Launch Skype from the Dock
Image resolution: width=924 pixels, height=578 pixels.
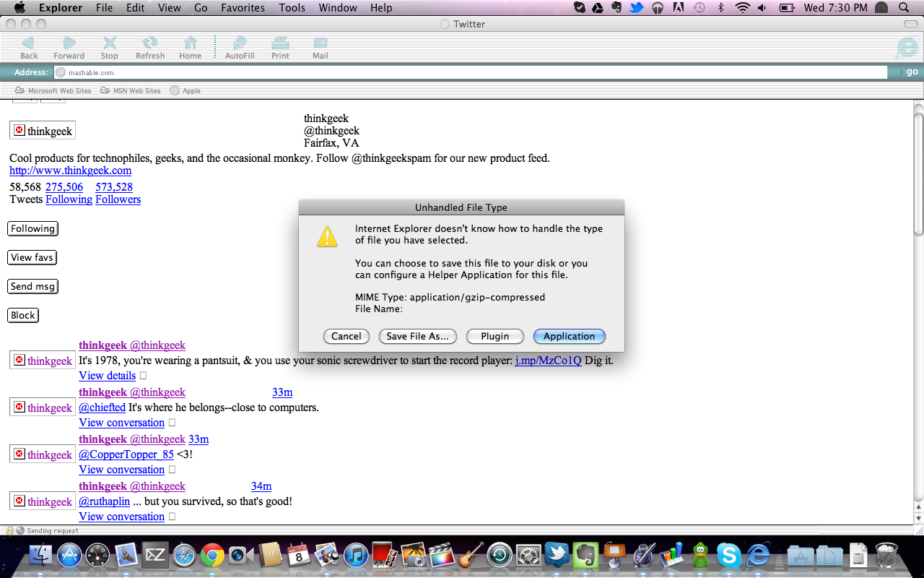coord(729,555)
